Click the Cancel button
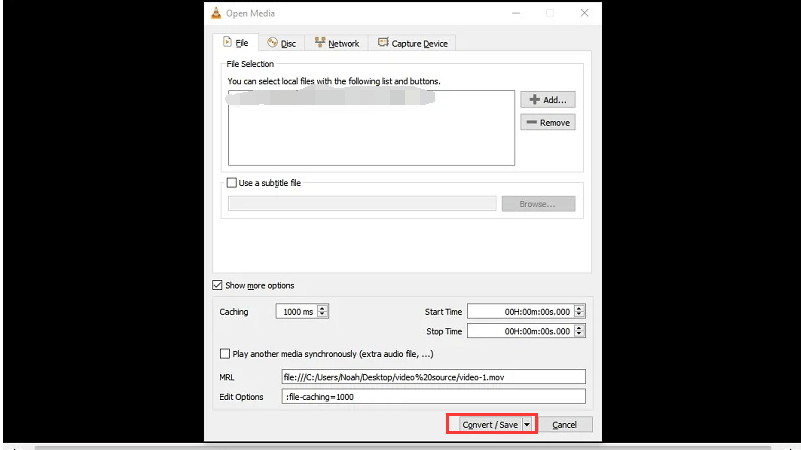Screen dimensions: 801x450 click(565, 425)
